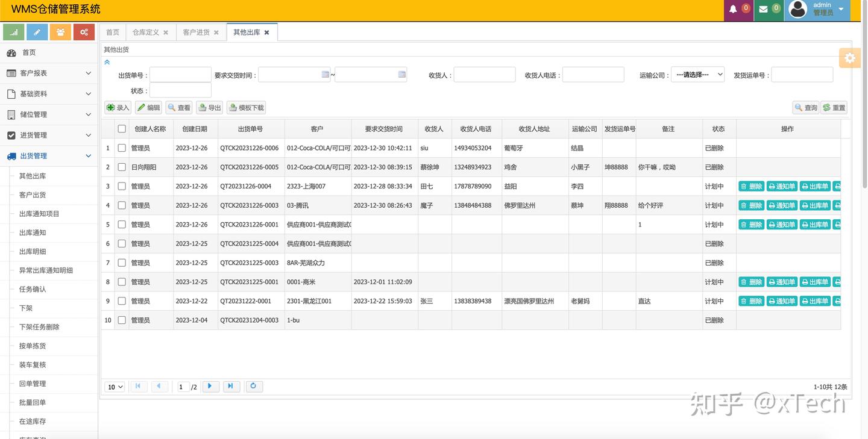Go to the next page with the blue arrow
The height and width of the screenshot is (439, 868).
210,386
